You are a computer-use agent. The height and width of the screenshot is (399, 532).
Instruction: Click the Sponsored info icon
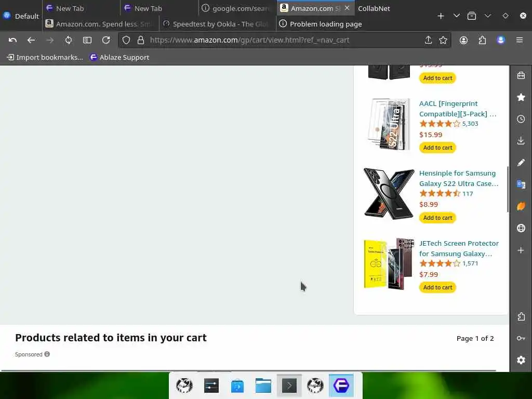coord(47,354)
